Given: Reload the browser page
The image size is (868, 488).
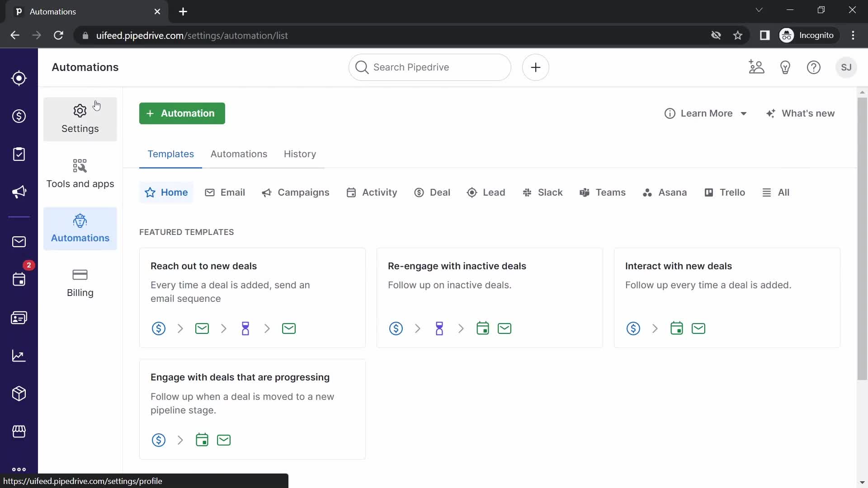Looking at the screenshot, I should point(58,35).
